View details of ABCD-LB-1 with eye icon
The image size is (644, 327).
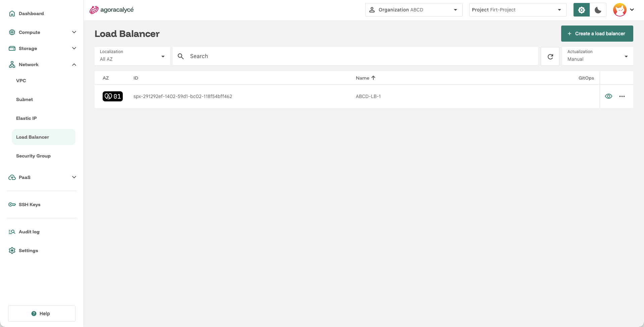pos(608,96)
